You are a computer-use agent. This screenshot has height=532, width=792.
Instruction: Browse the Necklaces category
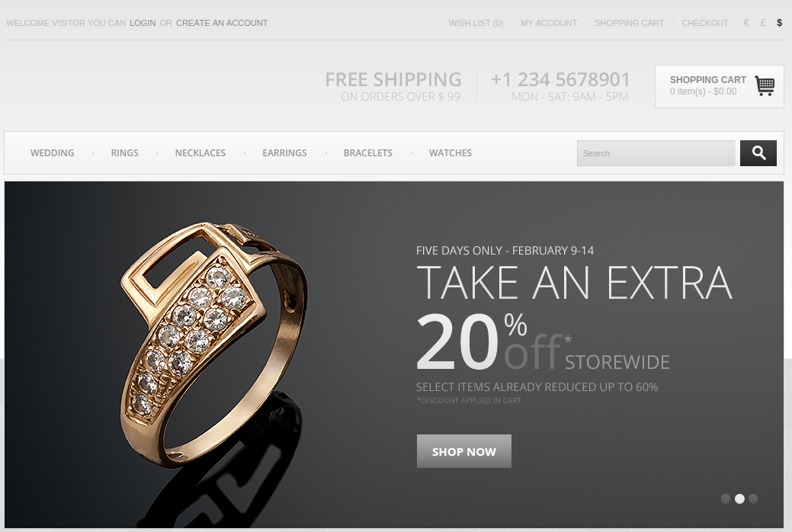200,152
